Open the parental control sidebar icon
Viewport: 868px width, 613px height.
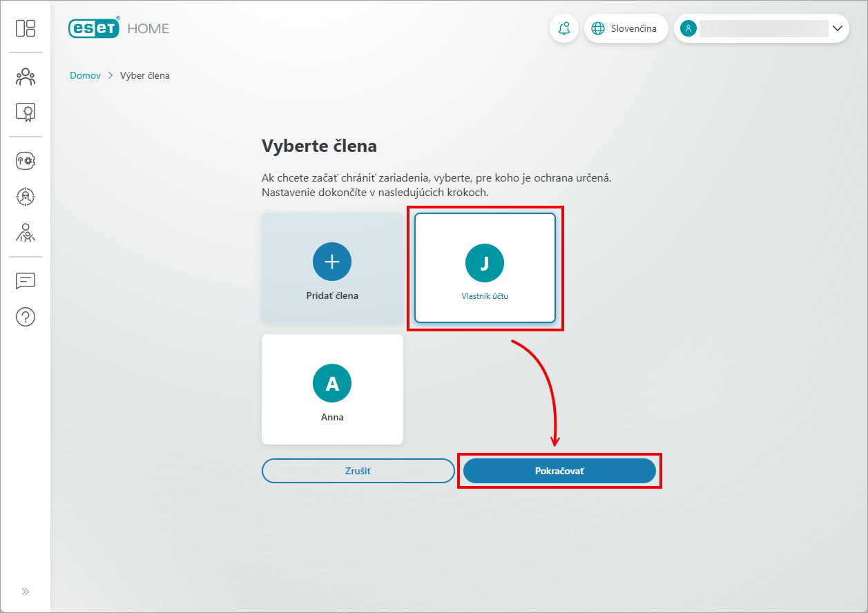click(26, 233)
